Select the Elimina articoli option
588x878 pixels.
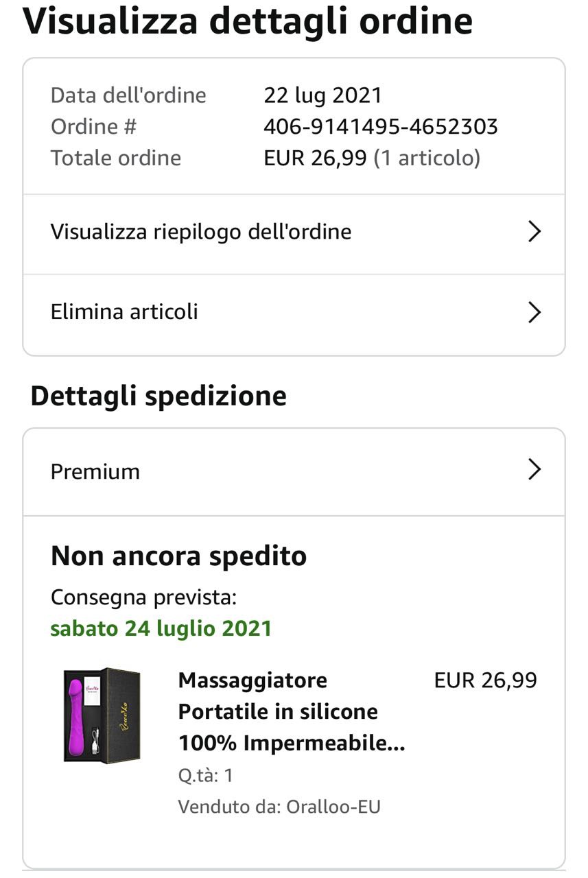coord(124,312)
